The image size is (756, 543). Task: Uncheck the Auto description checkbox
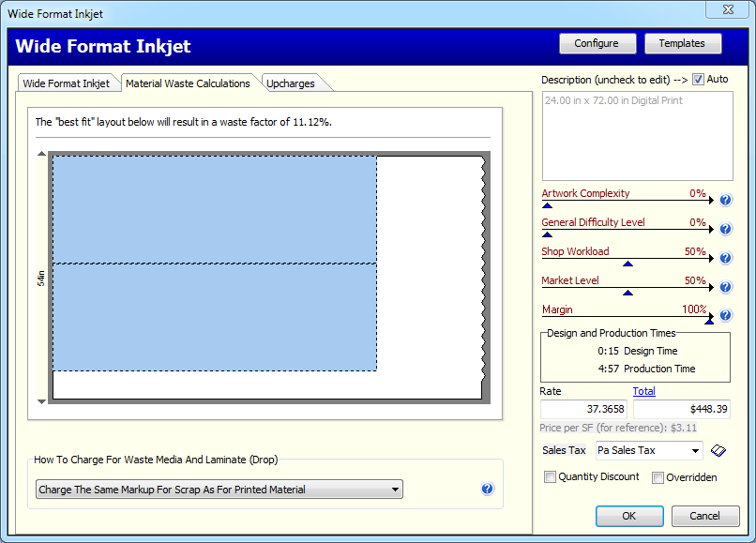point(698,80)
